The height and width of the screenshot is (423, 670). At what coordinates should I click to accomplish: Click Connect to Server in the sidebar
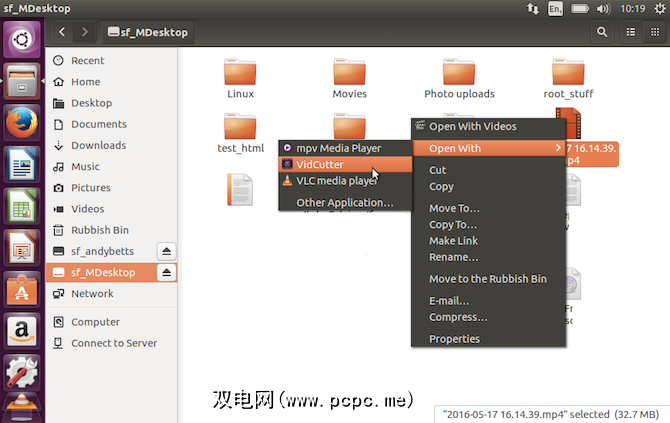pos(112,343)
